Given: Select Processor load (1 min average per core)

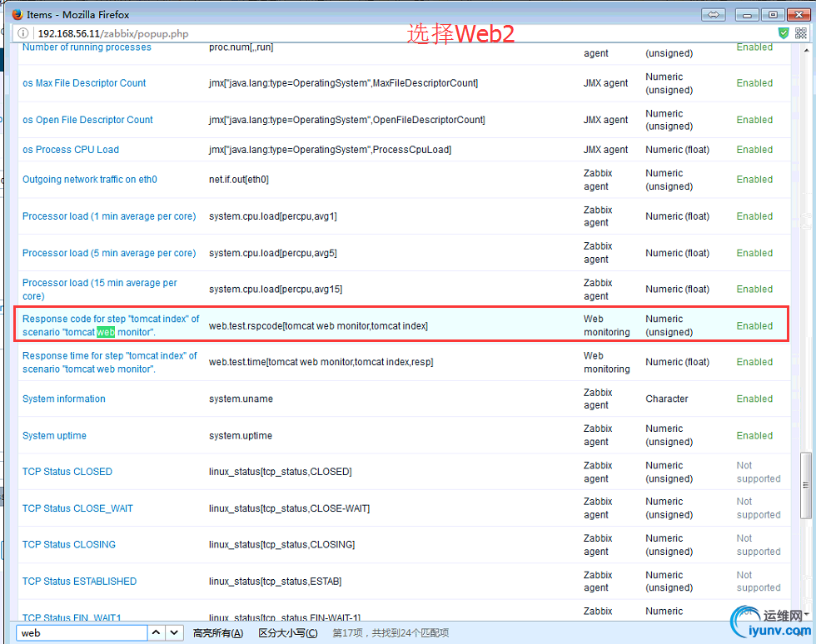Looking at the screenshot, I should coord(109,216).
